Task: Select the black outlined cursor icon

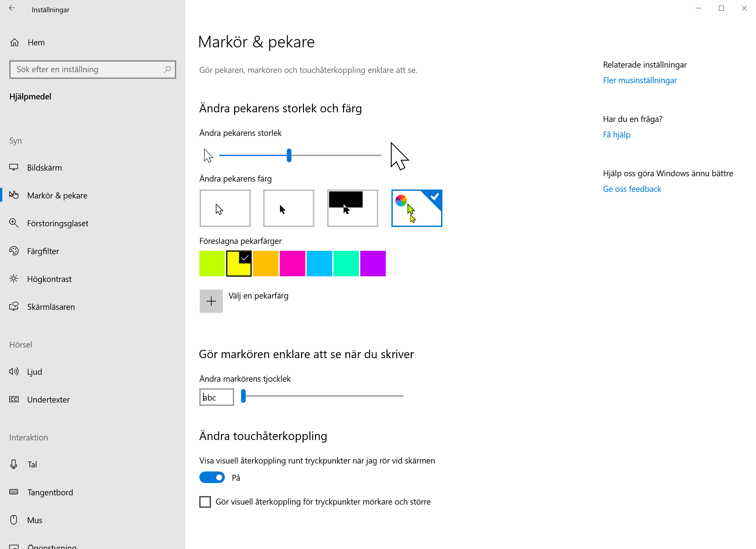Action: (225, 208)
